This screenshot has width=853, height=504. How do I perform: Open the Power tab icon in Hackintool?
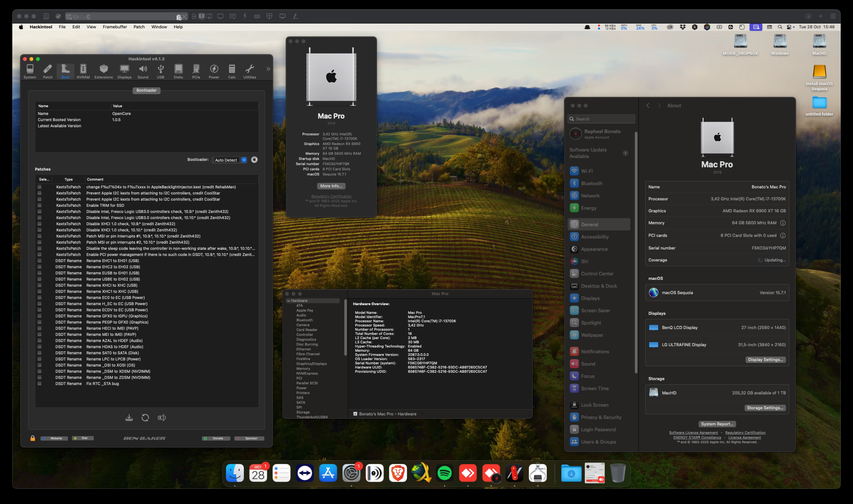point(214,71)
